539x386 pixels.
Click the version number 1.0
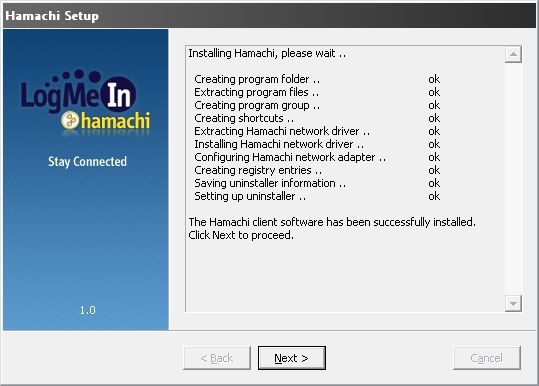[x=88, y=310]
